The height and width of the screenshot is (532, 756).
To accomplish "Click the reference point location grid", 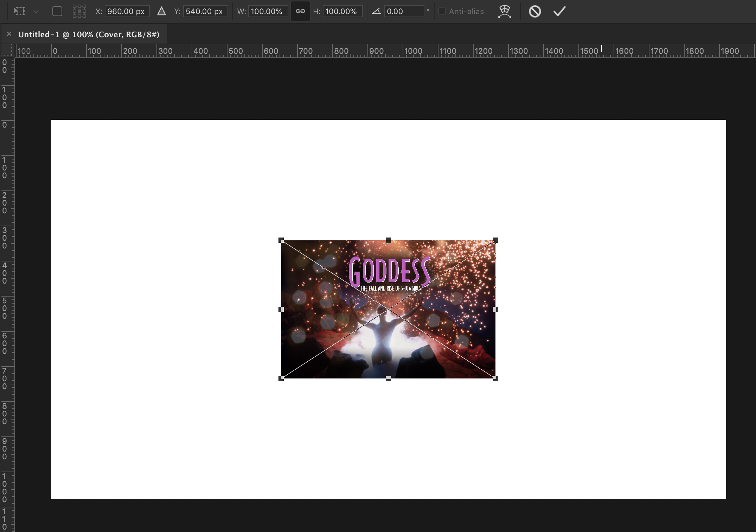I will (79, 11).
